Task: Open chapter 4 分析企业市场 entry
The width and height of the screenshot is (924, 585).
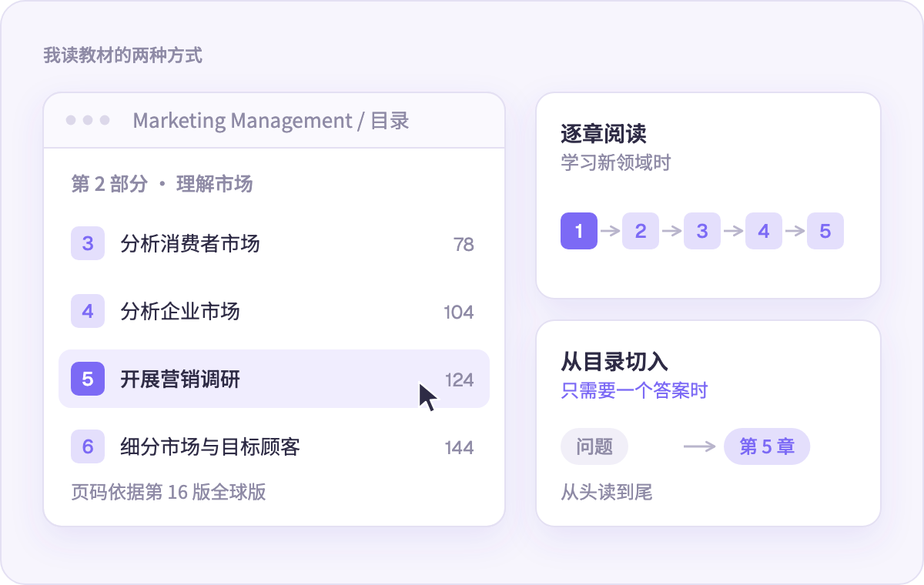Action: 274,312
